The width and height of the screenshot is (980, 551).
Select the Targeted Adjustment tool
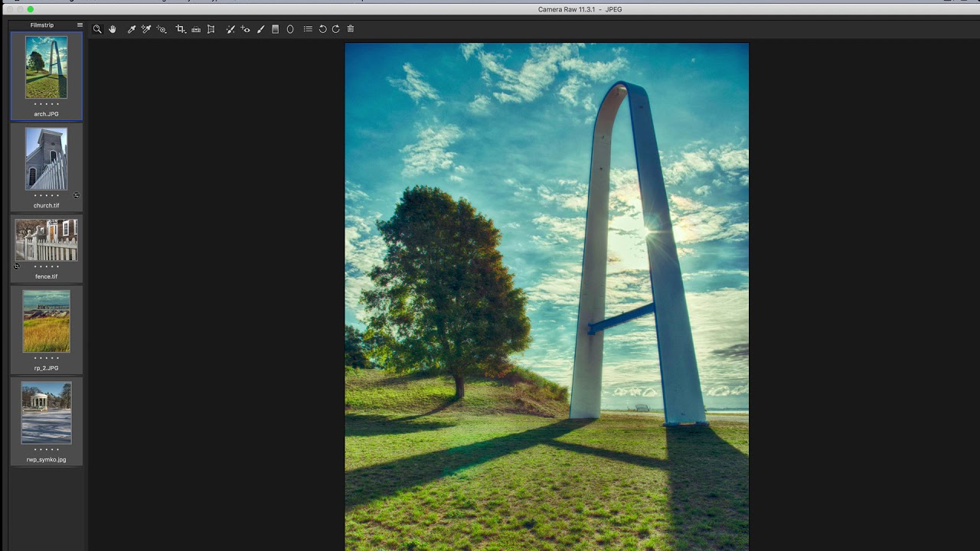click(162, 29)
